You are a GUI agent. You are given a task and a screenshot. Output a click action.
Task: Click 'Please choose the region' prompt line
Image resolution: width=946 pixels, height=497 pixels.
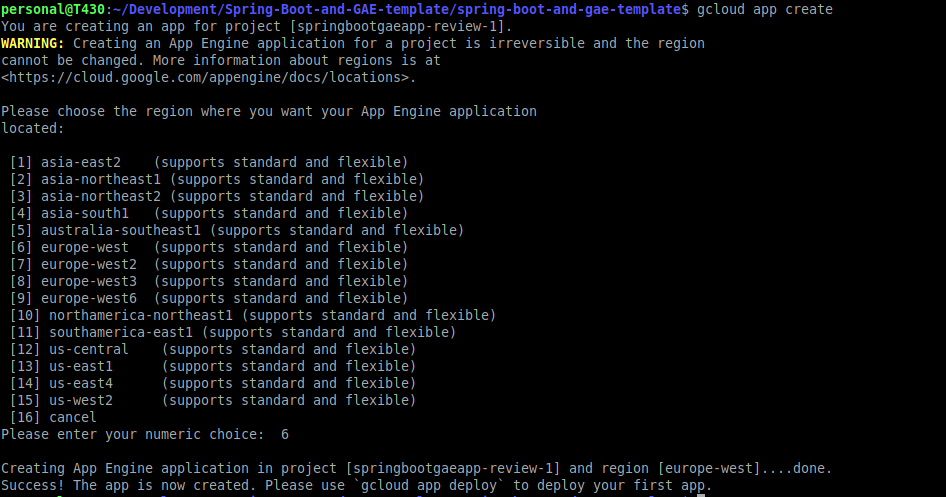tap(269, 111)
